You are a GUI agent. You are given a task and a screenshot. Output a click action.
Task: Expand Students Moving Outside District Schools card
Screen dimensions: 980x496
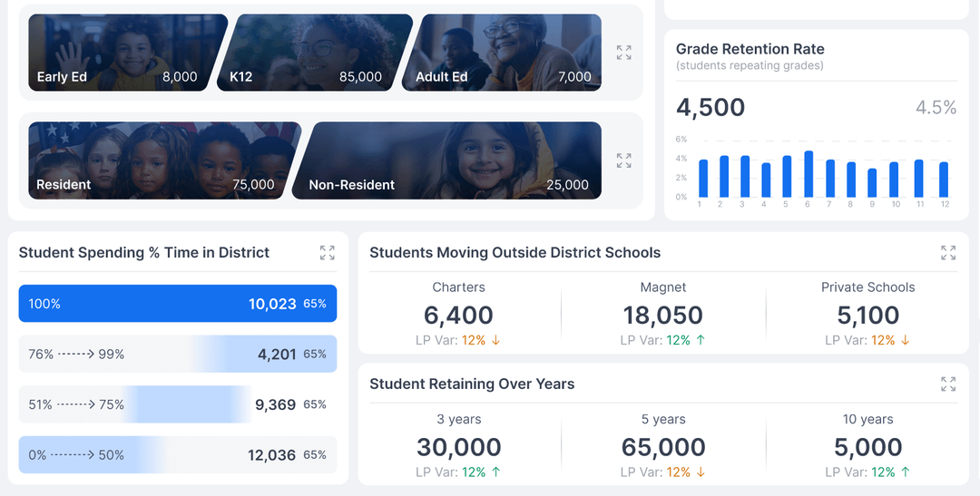click(x=948, y=253)
